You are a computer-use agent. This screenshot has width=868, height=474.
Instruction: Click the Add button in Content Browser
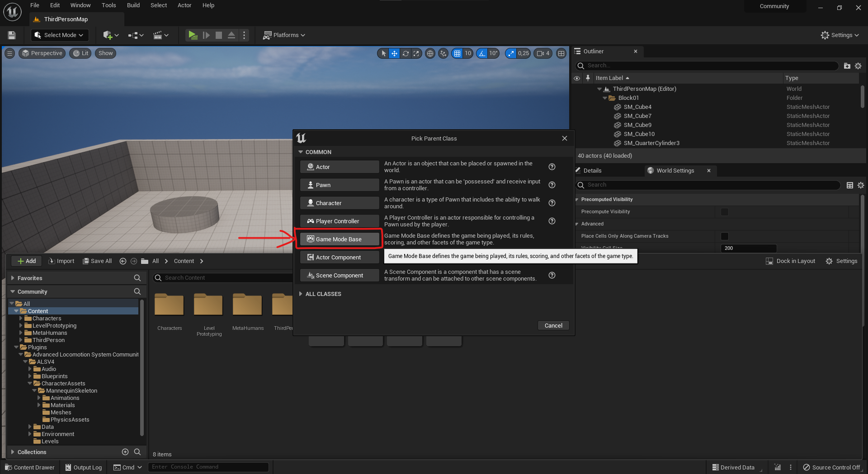click(27, 261)
